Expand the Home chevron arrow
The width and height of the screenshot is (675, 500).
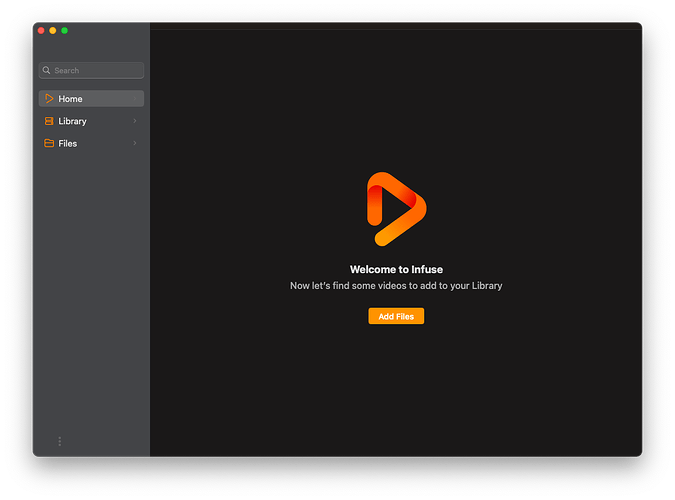pos(135,99)
